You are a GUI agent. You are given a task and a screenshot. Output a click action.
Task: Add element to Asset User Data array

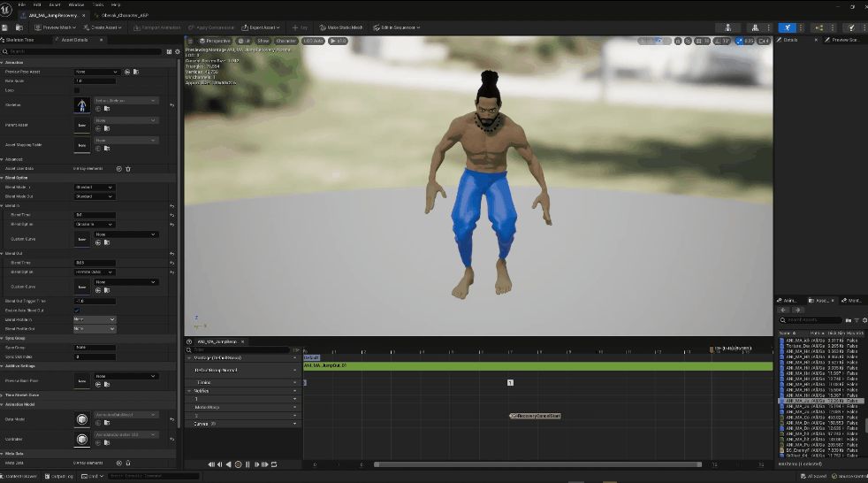119,168
